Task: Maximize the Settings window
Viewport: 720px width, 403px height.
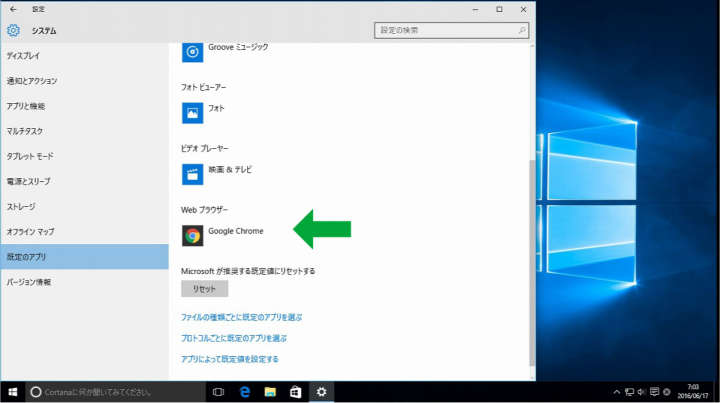Action: tap(499, 9)
